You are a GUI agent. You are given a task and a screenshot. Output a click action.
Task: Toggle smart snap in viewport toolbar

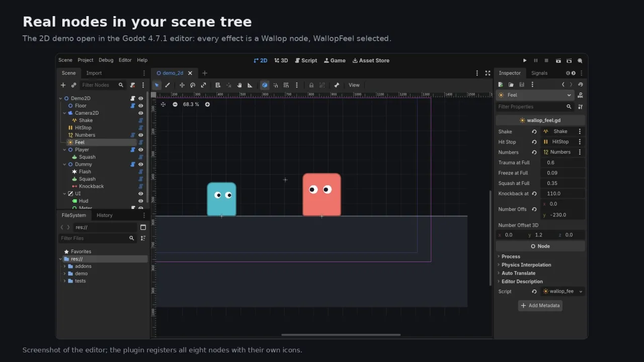point(276,85)
